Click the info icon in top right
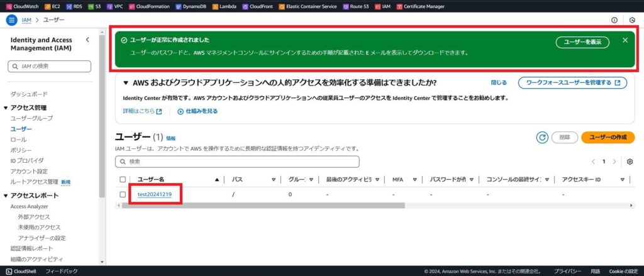644x276 pixels. coord(614,20)
